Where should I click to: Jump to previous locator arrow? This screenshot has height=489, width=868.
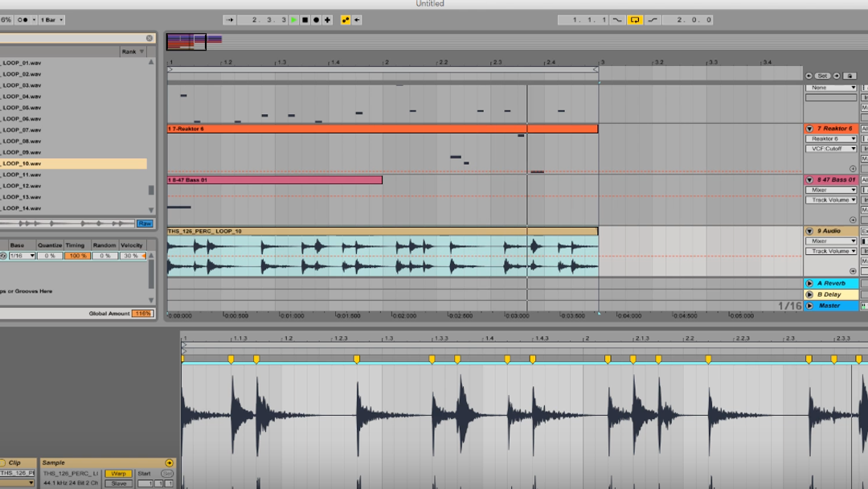(x=809, y=76)
